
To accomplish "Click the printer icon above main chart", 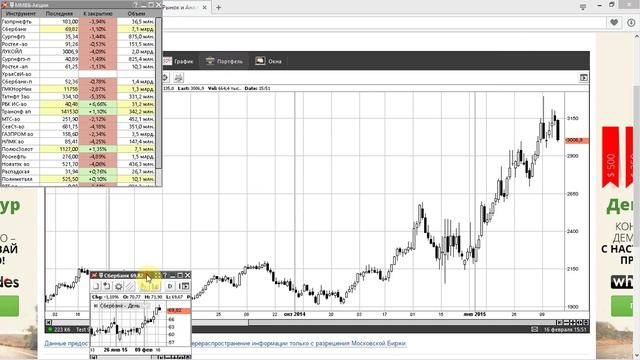I will point(179,78).
